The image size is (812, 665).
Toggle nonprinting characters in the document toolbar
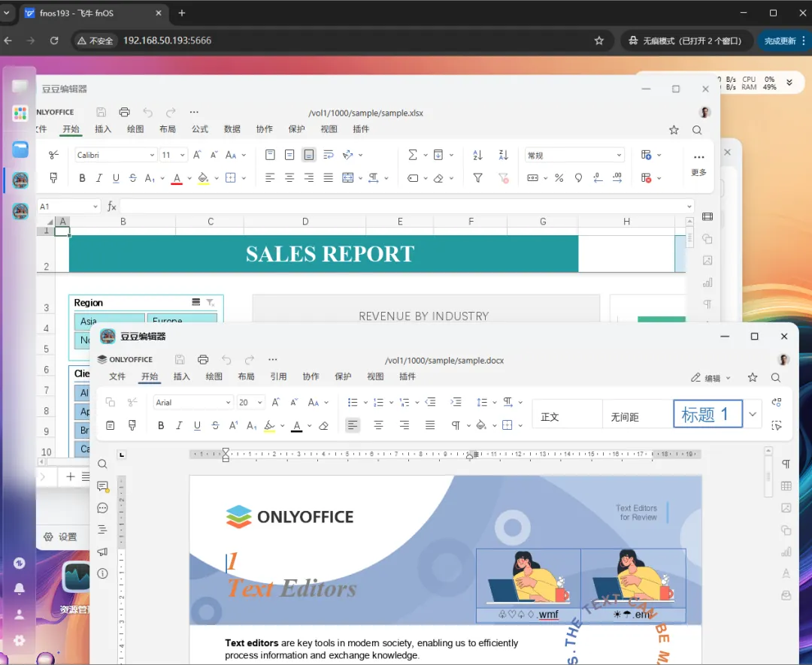click(456, 425)
